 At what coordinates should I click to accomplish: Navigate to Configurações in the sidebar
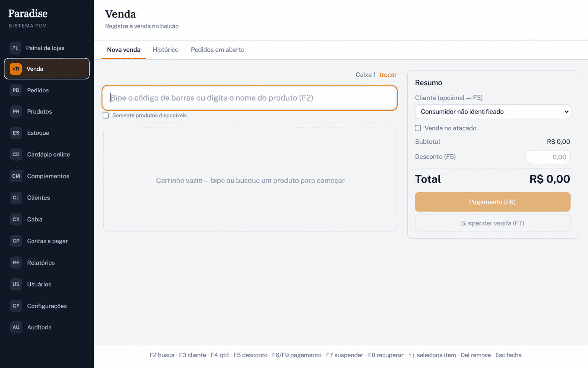coord(47,306)
